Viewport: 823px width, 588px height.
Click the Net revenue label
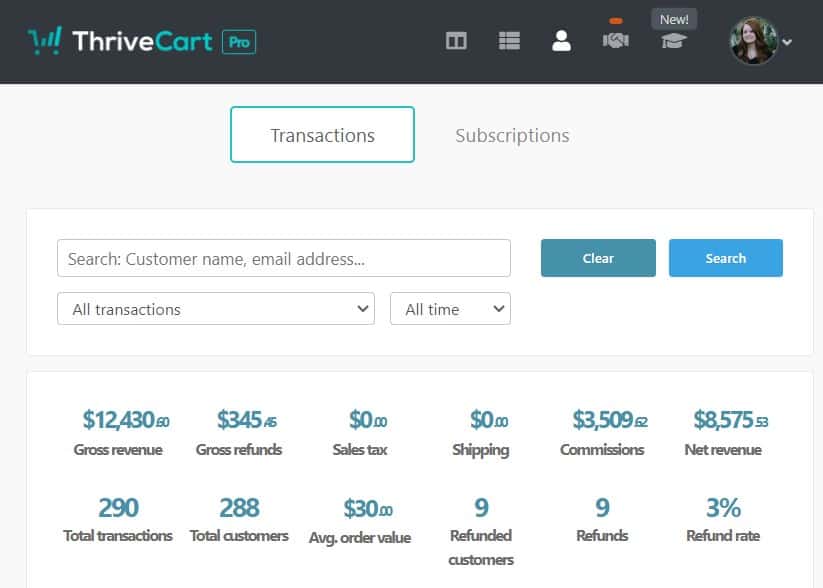coord(723,450)
